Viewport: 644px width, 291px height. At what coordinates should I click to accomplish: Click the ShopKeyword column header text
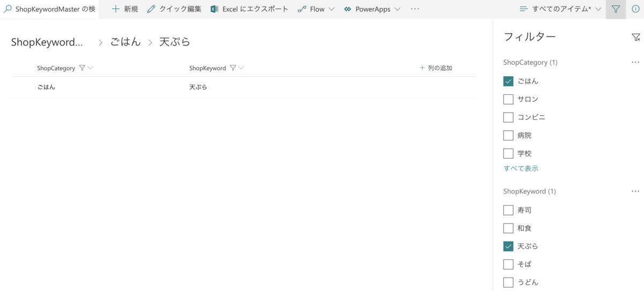tap(208, 68)
